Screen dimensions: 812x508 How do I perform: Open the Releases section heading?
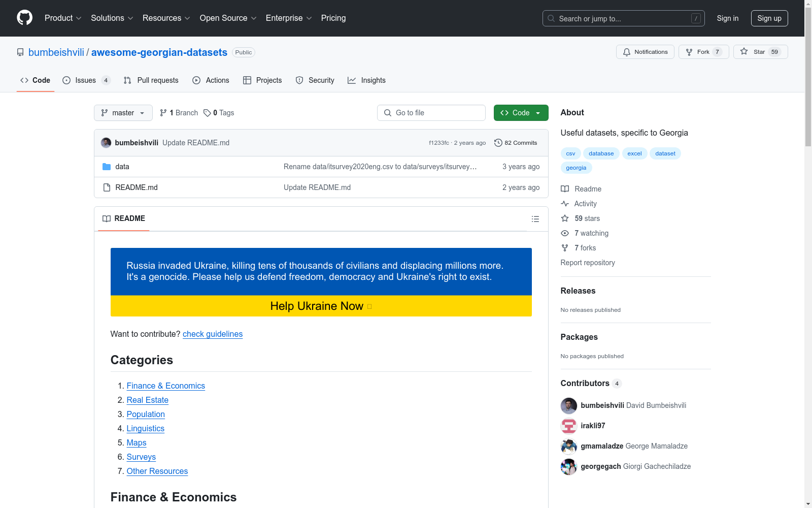click(x=578, y=291)
